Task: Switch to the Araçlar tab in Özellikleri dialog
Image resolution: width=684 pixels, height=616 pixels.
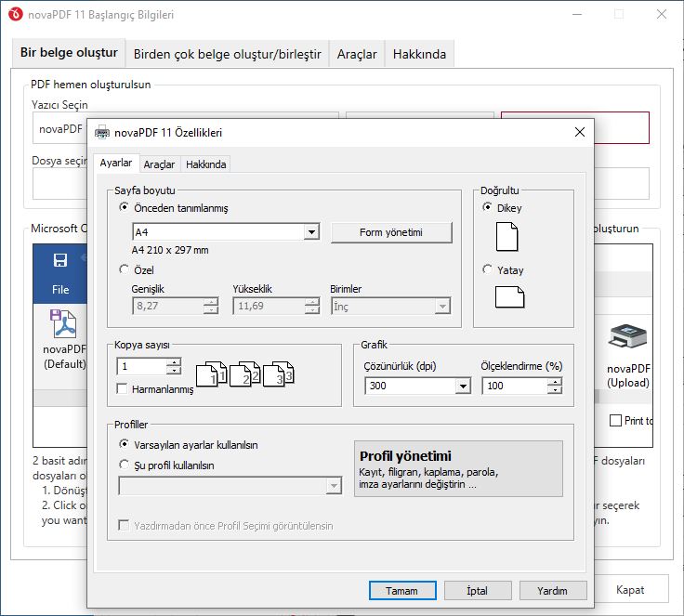Action: pyautogui.click(x=159, y=164)
